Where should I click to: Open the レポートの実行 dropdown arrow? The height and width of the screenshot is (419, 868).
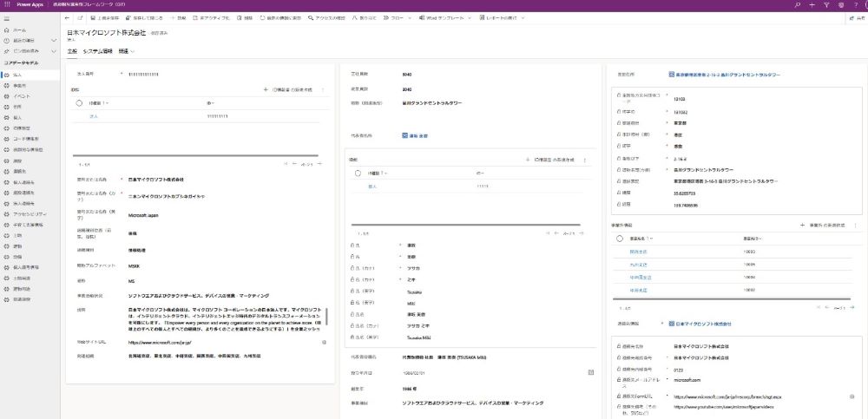[523, 18]
